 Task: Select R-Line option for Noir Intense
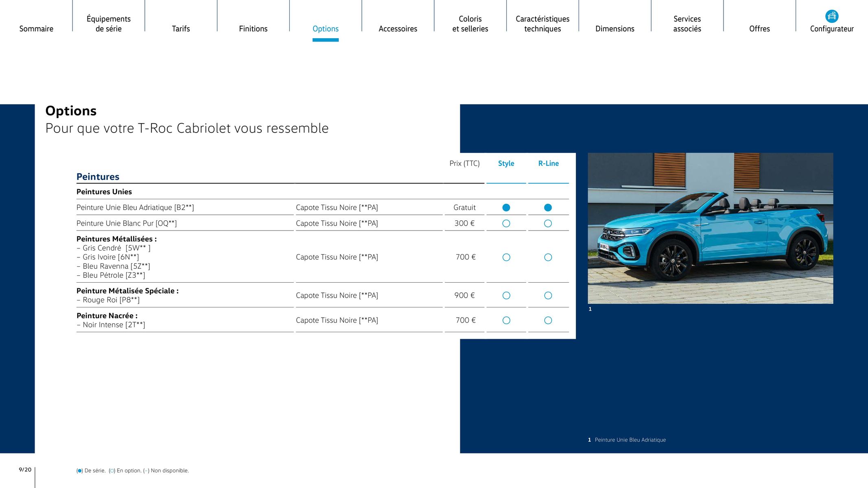548,320
